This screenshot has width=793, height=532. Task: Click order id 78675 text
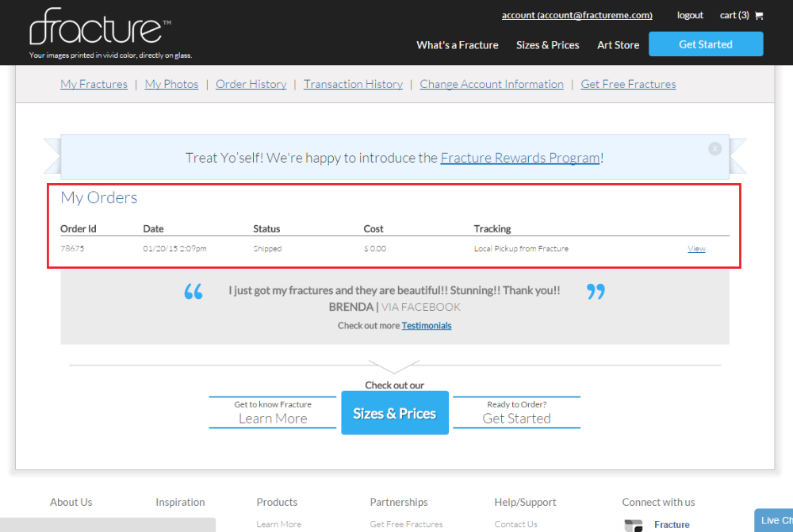click(x=72, y=248)
